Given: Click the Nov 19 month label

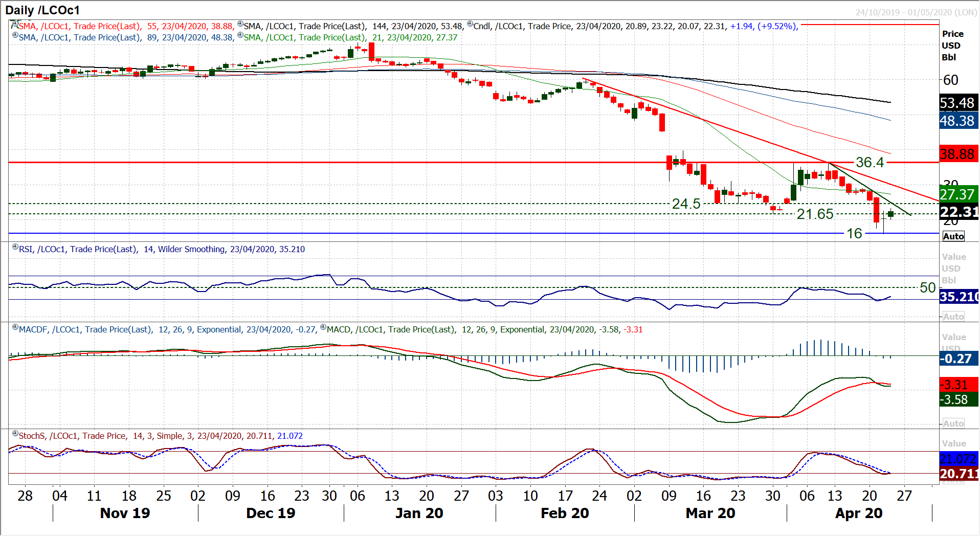Looking at the screenshot, I should (125, 513).
